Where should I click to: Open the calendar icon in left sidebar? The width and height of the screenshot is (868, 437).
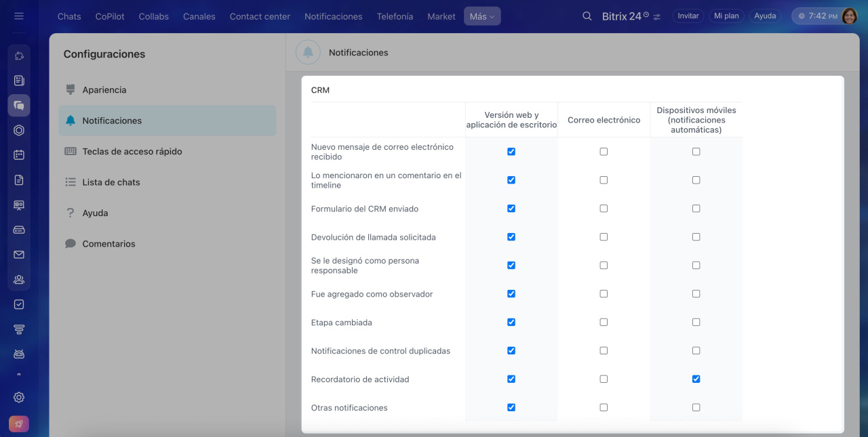[x=19, y=154]
